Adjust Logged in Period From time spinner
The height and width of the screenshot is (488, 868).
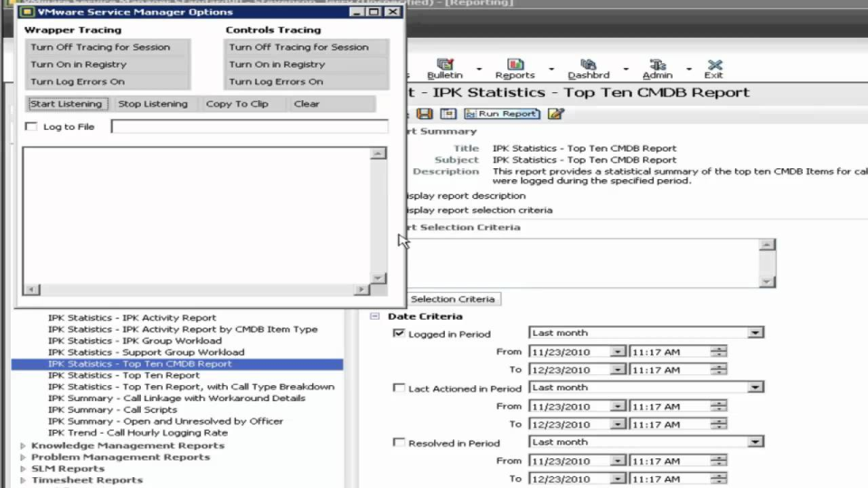click(x=719, y=352)
